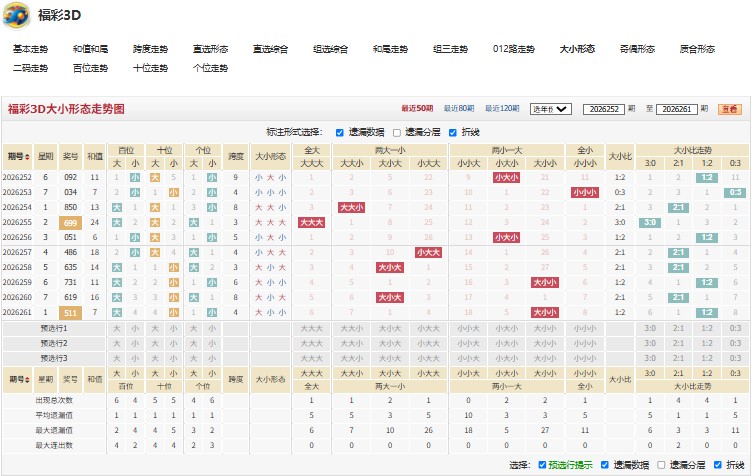Open 质合形态 navigation item
753x476 pixels.
pos(697,49)
